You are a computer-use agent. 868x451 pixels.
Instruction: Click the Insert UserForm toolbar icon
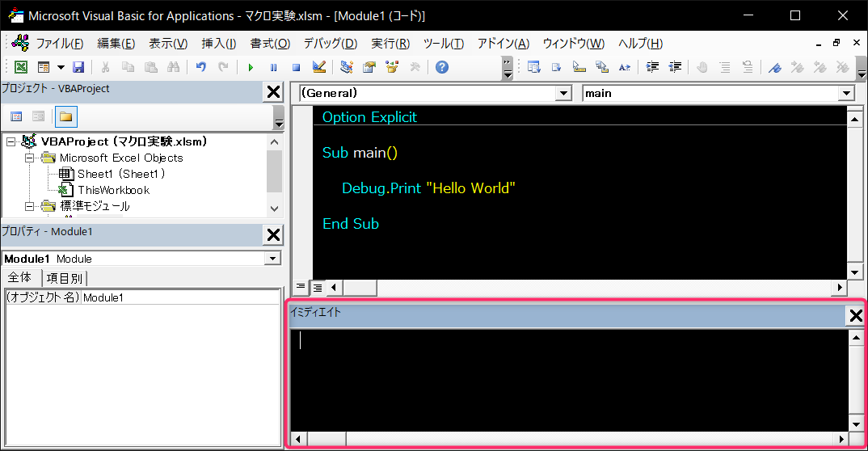[43, 68]
